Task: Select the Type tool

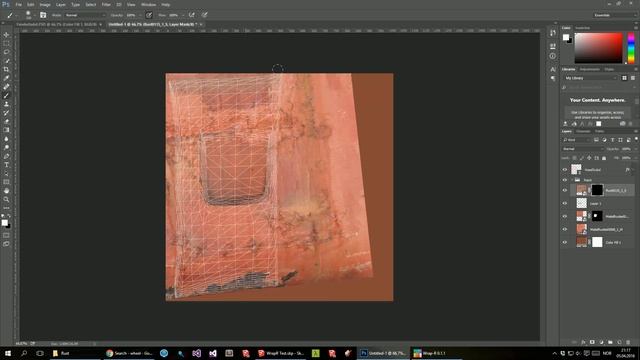Action: [6, 165]
